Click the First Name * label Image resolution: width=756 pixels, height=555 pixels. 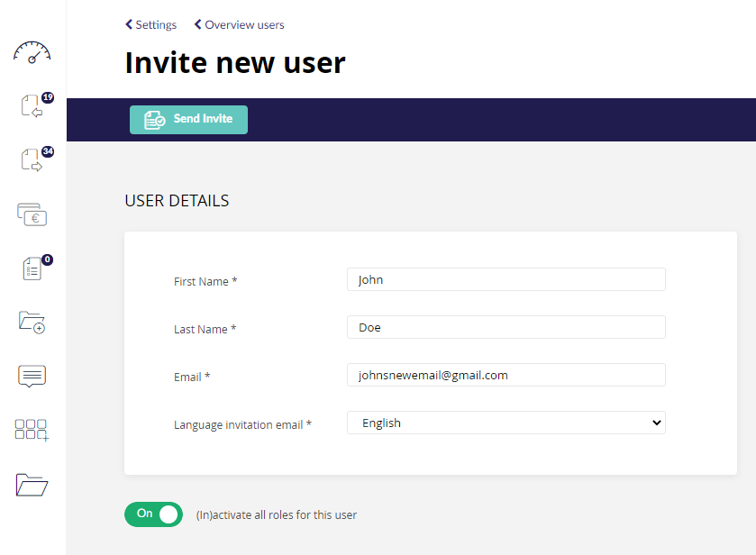tap(205, 282)
